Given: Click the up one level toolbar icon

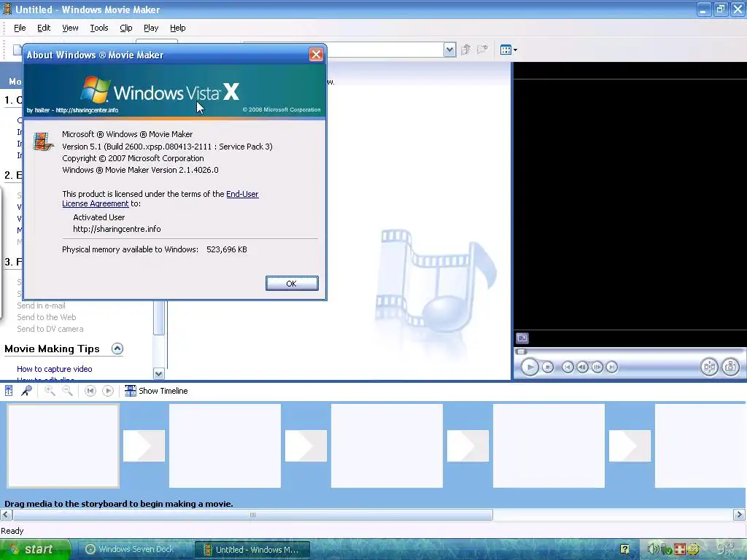Looking at the screenshot, I should 466,50.
